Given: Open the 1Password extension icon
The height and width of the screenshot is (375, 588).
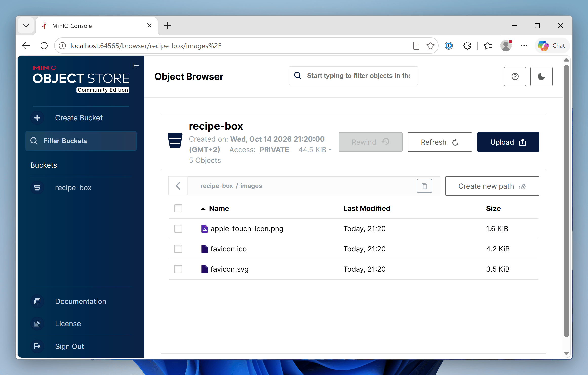Looking at the screenshot, I should pyautogui.click(x=448, y=46).
